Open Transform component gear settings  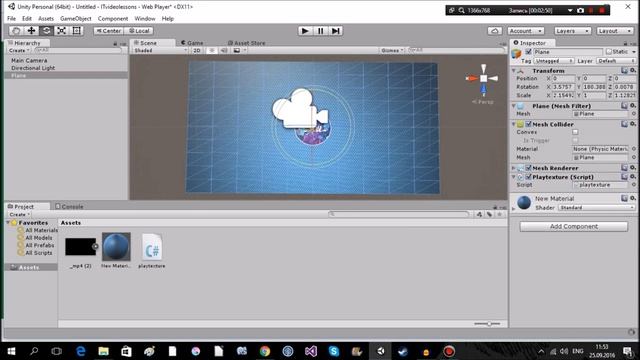633,71
